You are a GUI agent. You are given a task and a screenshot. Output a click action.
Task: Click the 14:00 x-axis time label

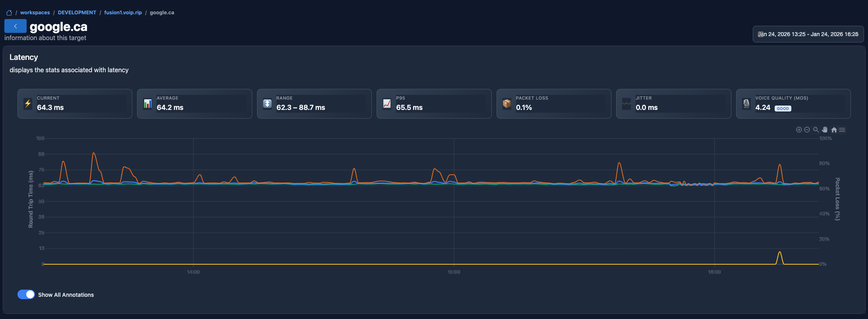(x=193, y=272)
